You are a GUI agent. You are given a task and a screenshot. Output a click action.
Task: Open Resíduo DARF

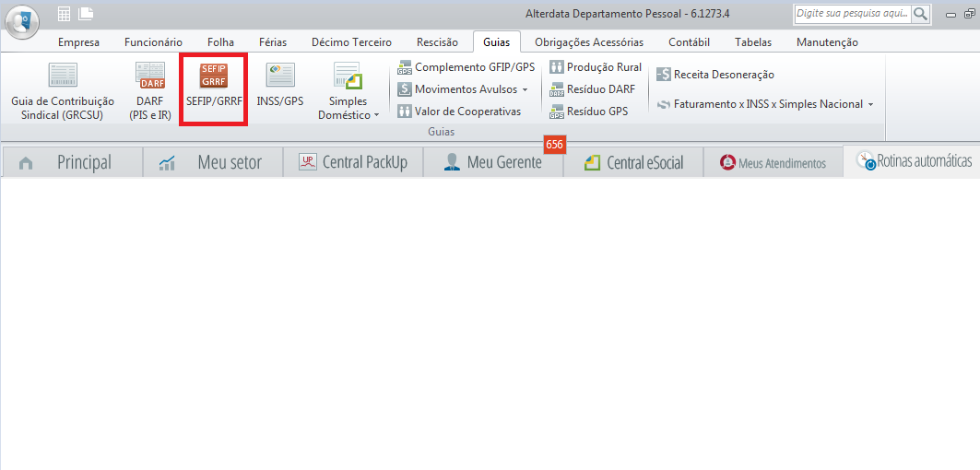click(592, 89)
